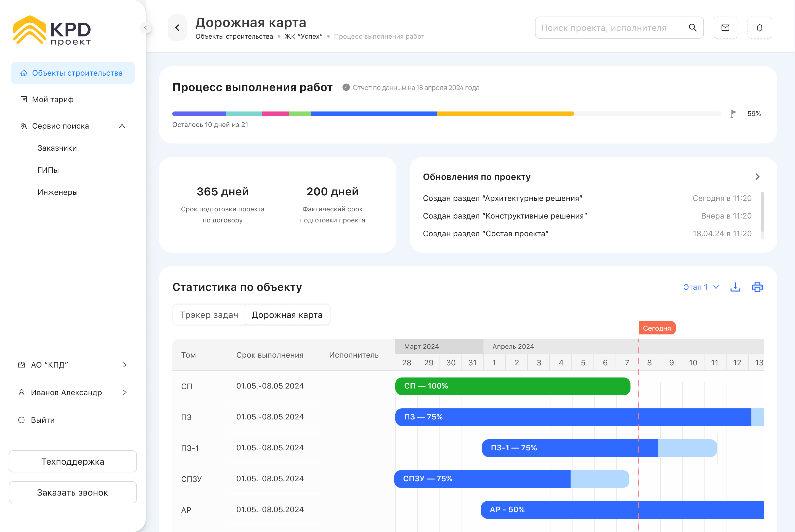Click the orange segment of progress bar
795x532 pixels.
tap(505, 114)
